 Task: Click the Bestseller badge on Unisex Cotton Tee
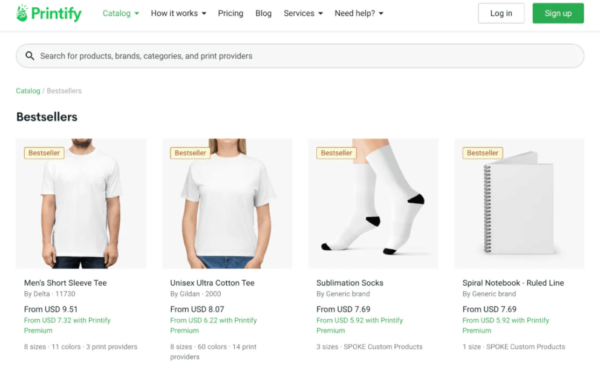coord(190,153)
